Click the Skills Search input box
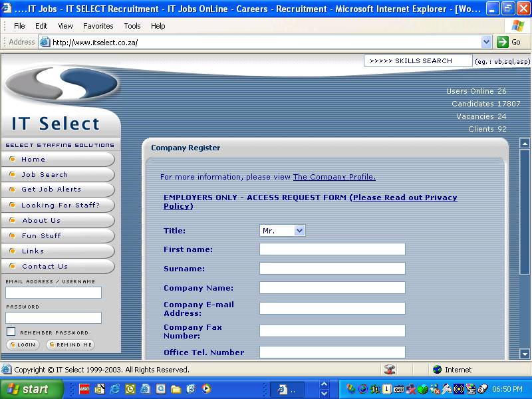The width and height of the screenshot is (532, 399). click(x=418, y=61)
